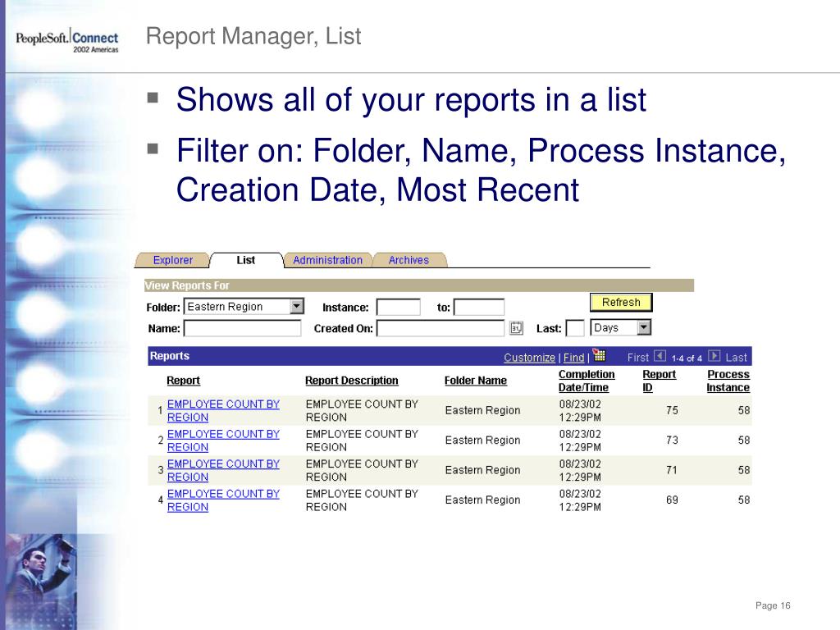Sort by Process Instance column header
Screen dimensions: 840x630
(728, 381)
